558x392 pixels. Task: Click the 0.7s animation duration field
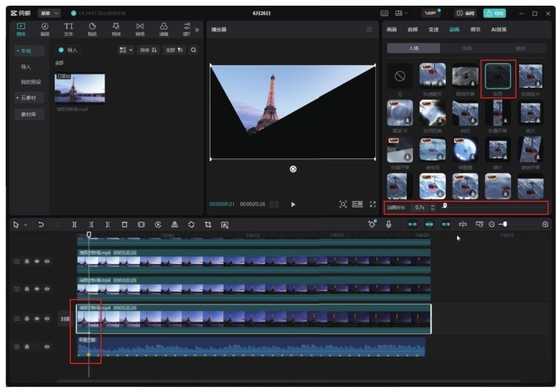click(420, 207)
